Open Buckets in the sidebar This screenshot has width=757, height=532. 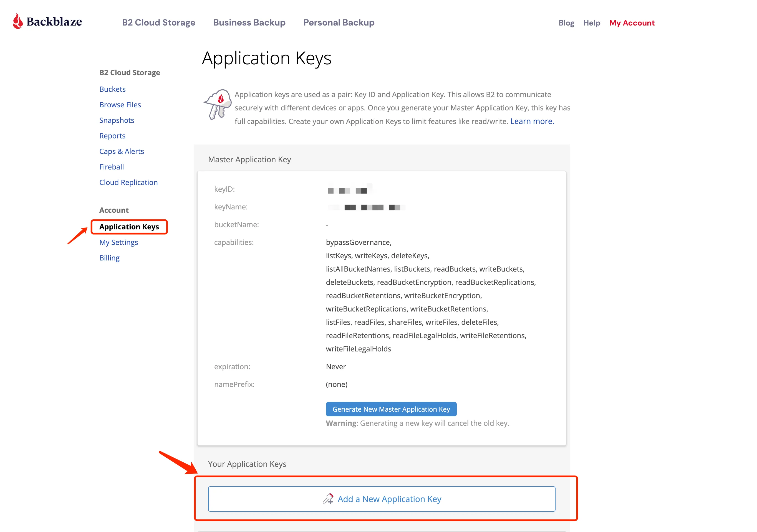[112, 89]
